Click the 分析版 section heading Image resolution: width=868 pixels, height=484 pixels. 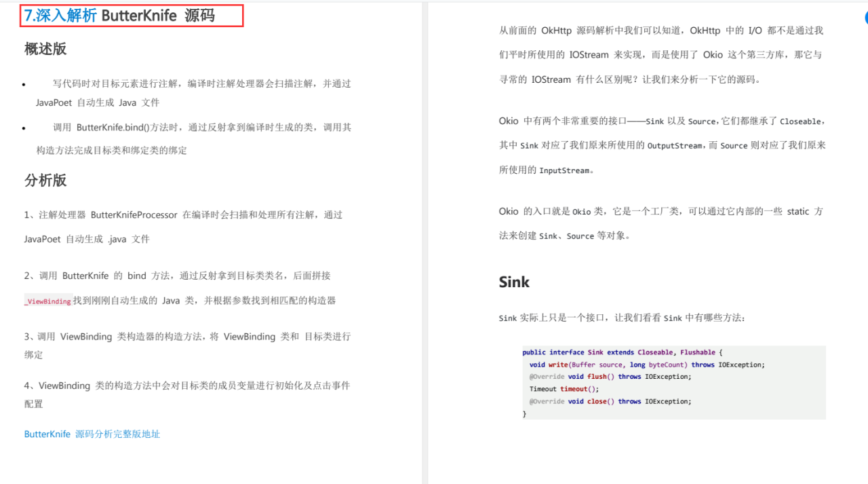tap(45, 181)
